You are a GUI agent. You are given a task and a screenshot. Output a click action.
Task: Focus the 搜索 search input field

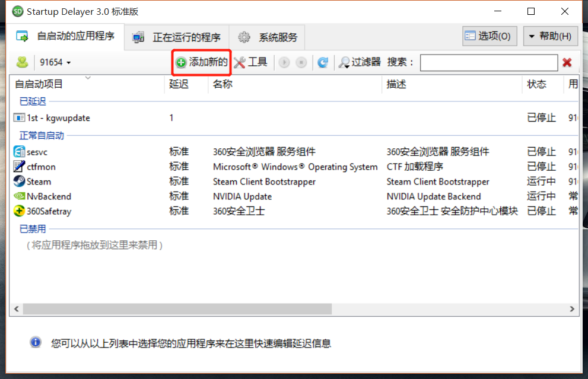(489, 62)
